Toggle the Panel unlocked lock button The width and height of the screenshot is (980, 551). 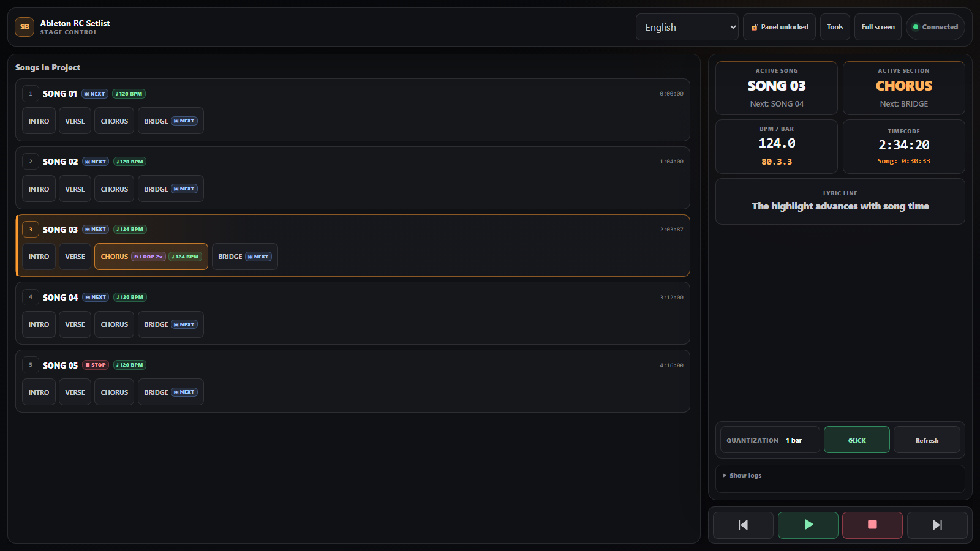pyautogui.click(x=779, y=27)
